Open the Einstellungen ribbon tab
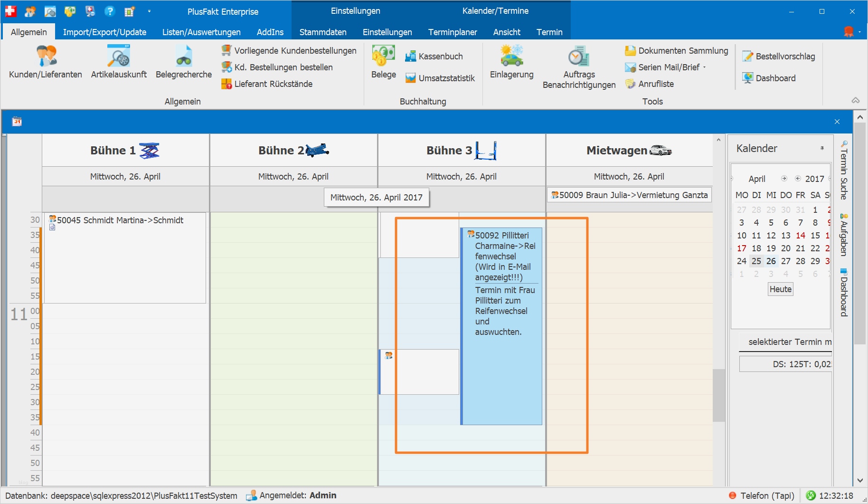This screenshot has width=868, height=504. (387, 32)
